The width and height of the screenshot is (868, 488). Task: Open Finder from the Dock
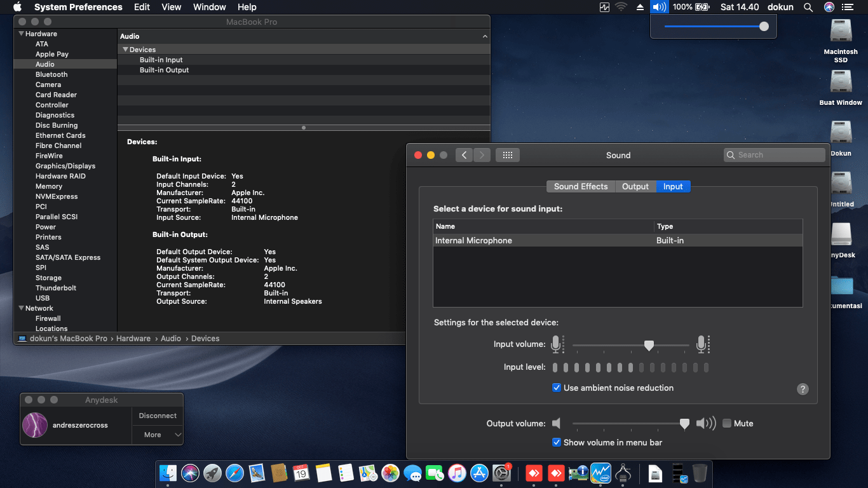tap(168, 473)
